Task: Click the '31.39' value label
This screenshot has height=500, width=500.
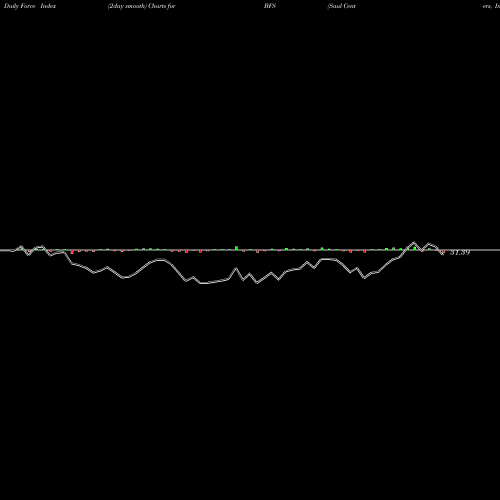Action: tap(460, 252)
